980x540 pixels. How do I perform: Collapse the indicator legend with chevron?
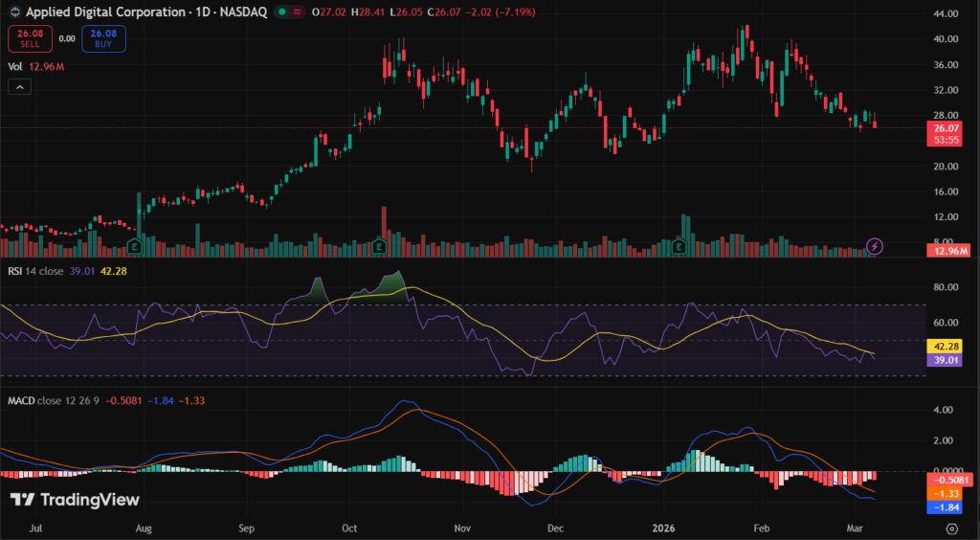pyautogui.click(x=19, y=87)
